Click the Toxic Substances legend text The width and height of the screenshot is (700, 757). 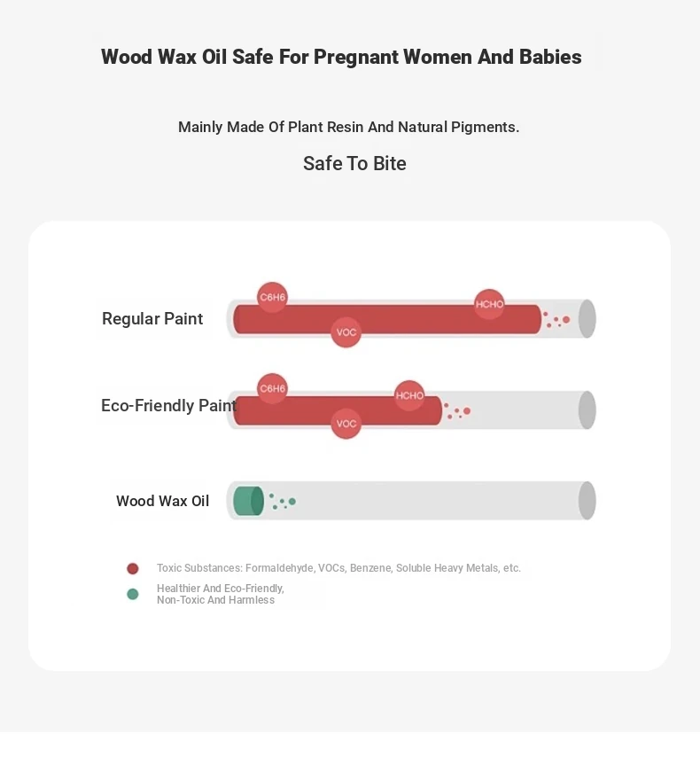[338, 568]
